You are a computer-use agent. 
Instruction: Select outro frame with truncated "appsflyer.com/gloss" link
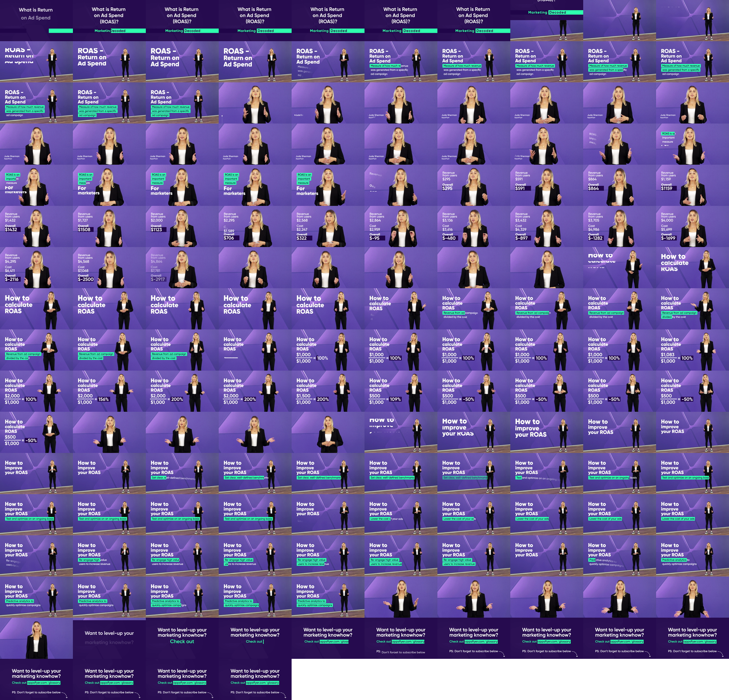(x=328, y=638)
